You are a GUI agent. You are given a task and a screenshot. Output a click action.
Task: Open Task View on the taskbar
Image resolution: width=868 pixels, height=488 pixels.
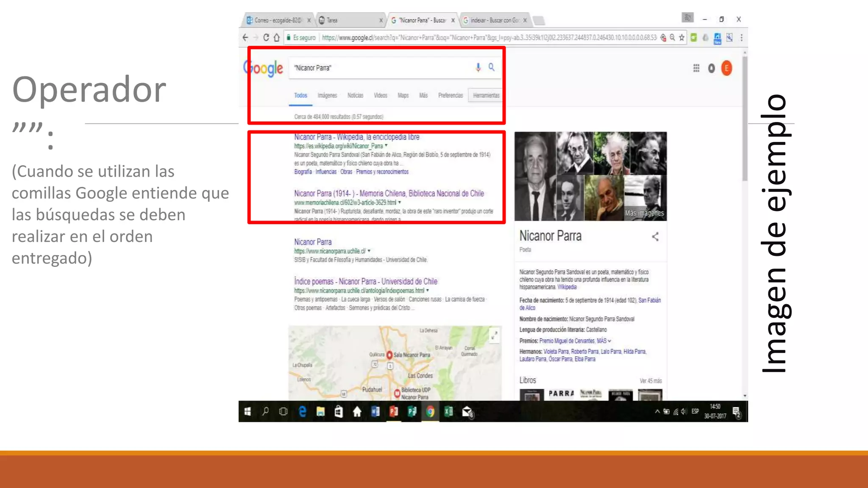coord(283,411)
